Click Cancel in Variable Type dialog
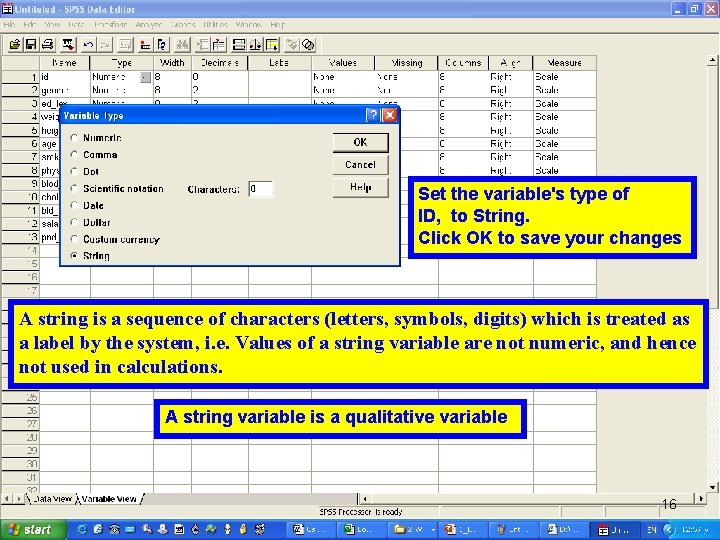 pos(360,164)
